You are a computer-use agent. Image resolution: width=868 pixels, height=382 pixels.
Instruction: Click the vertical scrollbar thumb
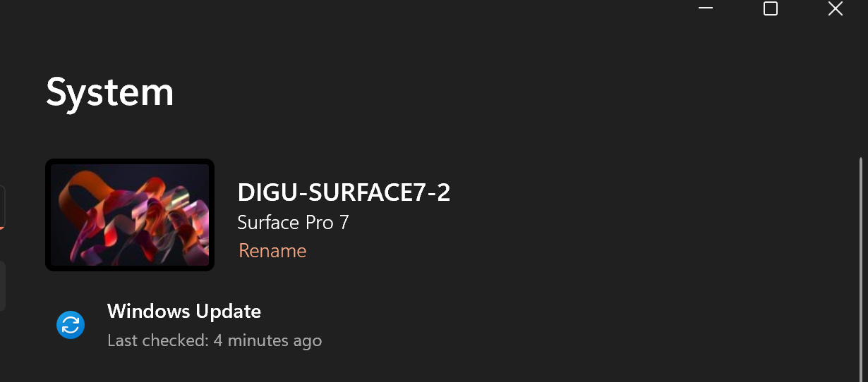tap(860, 268)
